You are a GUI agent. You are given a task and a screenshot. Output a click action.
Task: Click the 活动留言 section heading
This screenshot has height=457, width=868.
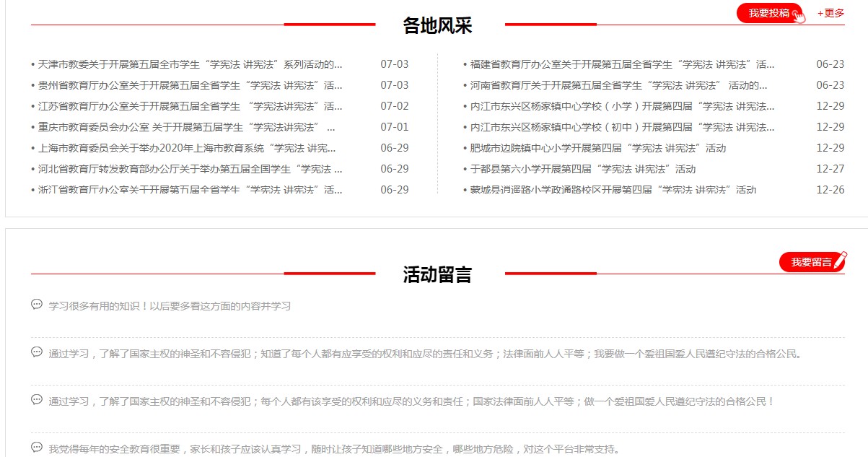(437, 274)
